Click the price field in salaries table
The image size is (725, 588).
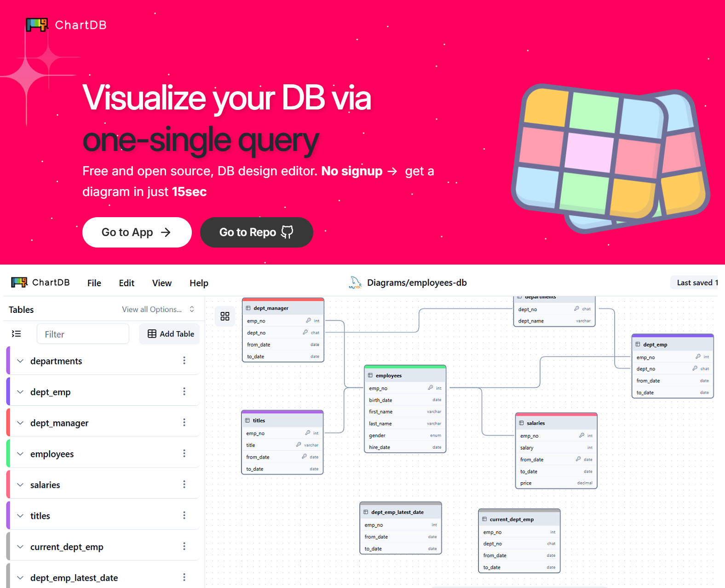click(556, 483)
